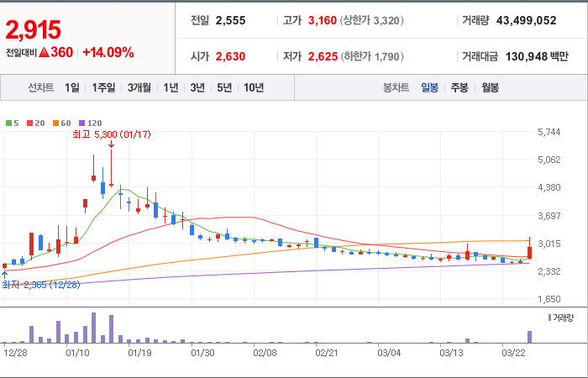
Task: Switch to 월봉 candle chart
Action: [x=490, y=87]
